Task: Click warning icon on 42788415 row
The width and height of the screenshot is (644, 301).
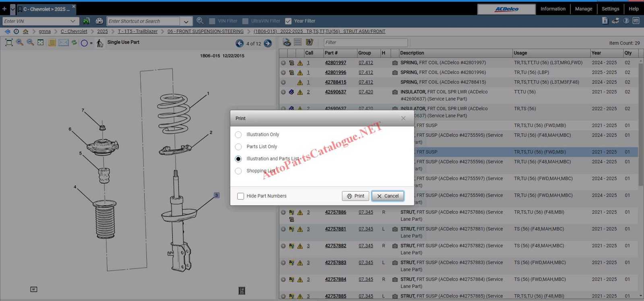Action: coord(300,82)
